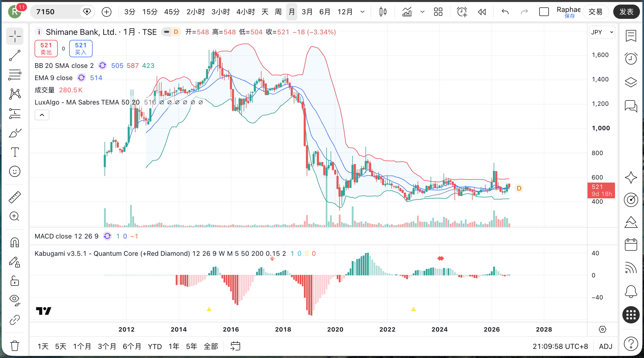Screen dimensions: 644x358
Task: Remove drawings with the trash icon
Action: [x=15, y=346]
